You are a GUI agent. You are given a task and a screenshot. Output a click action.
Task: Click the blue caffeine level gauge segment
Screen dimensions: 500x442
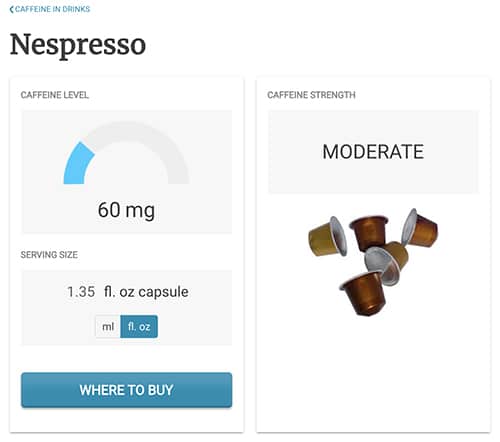coord(77,165)
